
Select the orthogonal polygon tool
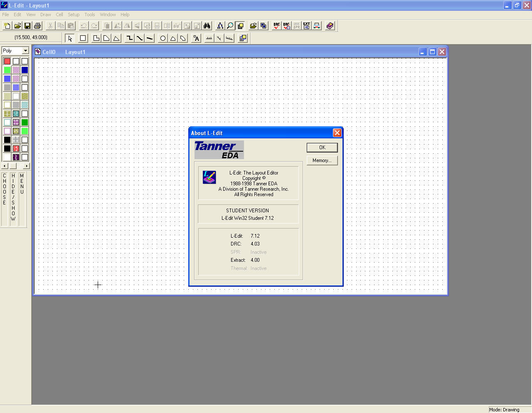point(96,38)
